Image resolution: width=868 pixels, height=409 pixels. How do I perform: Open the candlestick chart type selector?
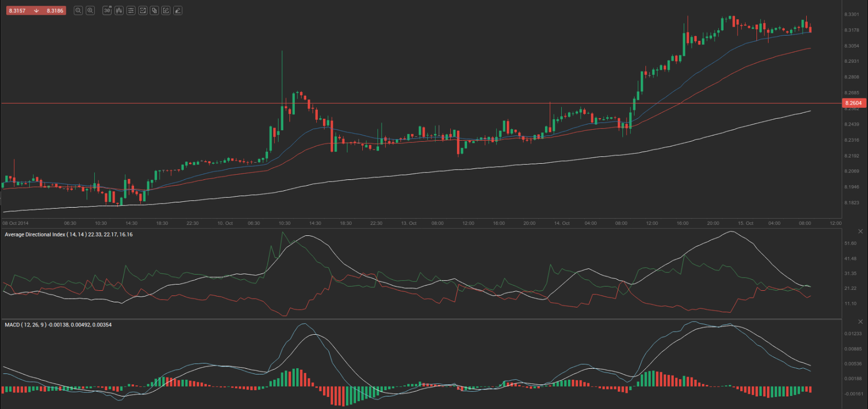point(119,10)
